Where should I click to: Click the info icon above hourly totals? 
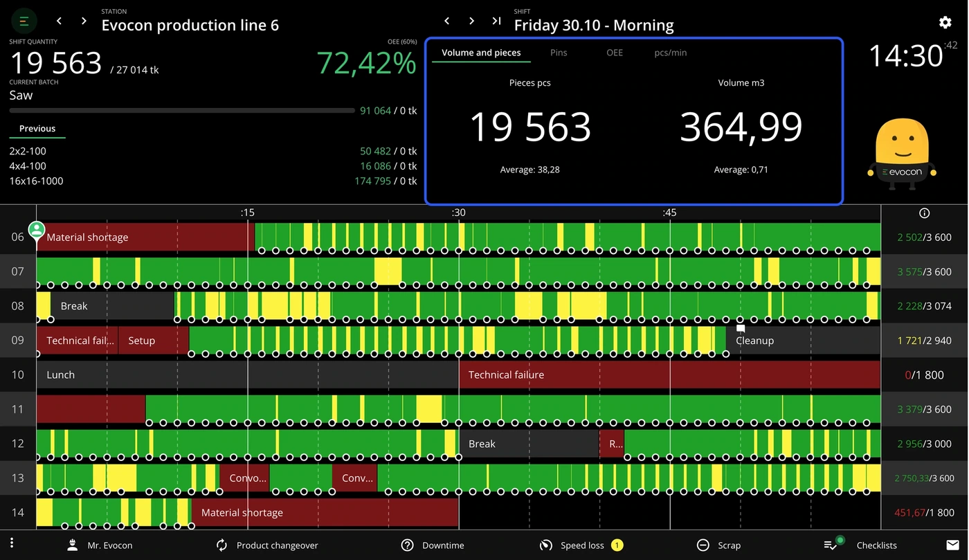[x=924, y=213]
